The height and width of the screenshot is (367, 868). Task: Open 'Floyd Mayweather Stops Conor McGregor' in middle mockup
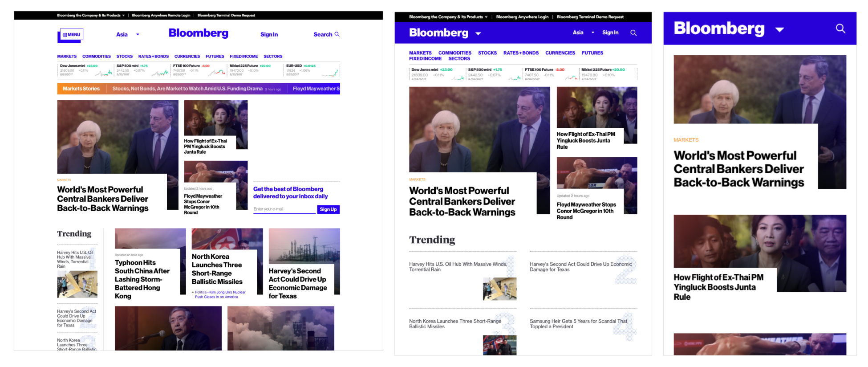pyautogui.click(x=587, y=211)
